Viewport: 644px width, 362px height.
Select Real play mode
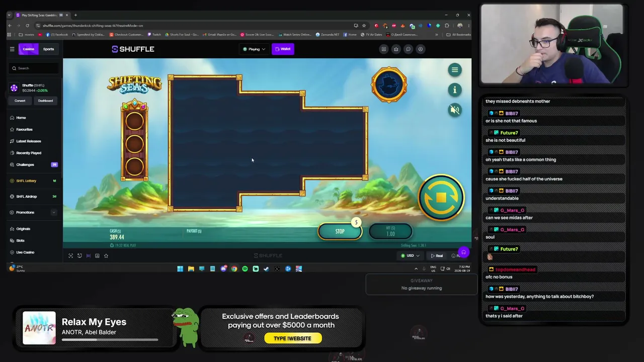(437, 256)
